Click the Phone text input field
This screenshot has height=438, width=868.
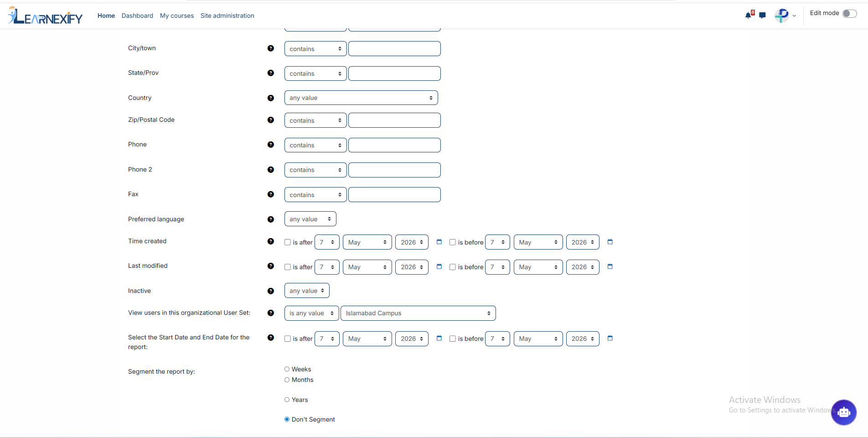[x=394, y=145]
